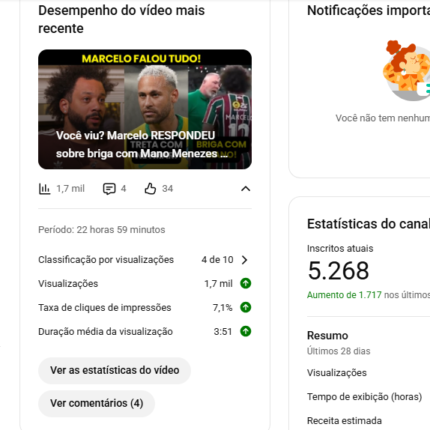This screenshot has width=430, height=430.
Task: Open view ranking chevron next to 4 de 10
Action: click(x=245, y=260)
